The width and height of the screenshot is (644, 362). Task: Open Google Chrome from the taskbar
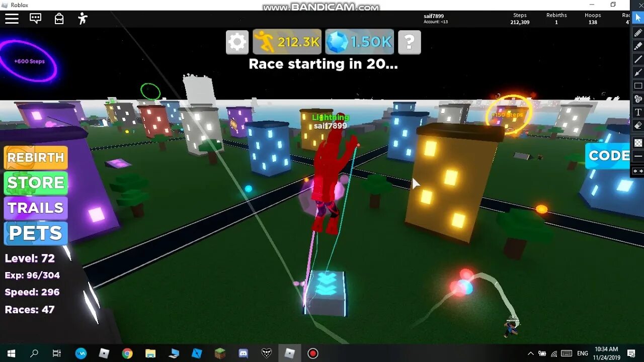(x=127, y=353)
